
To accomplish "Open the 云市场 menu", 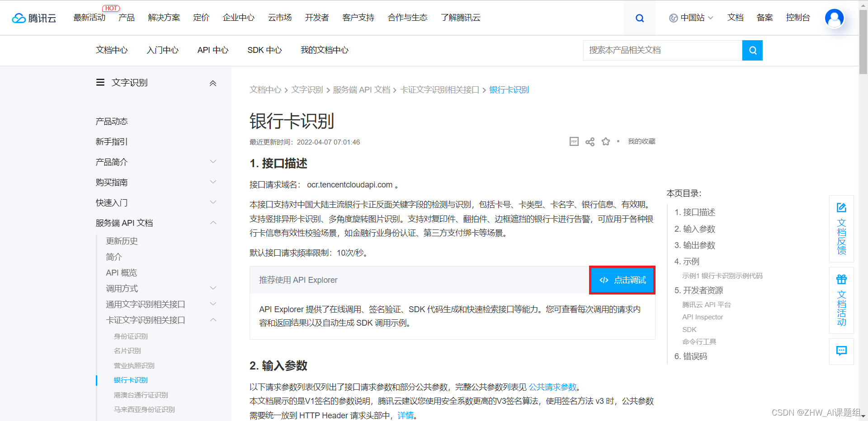I will click(x=280, y=18).
